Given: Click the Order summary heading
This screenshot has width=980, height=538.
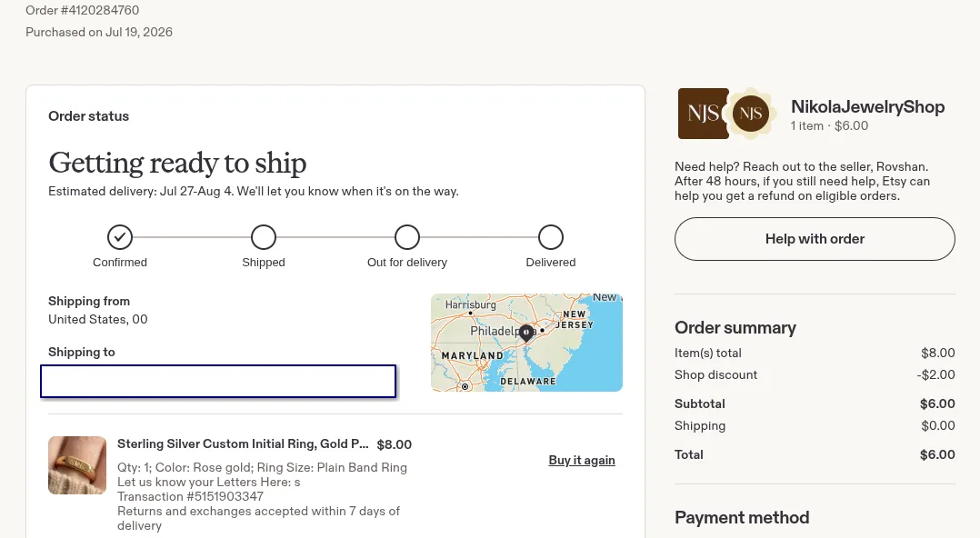Looking at the screenshot, I should coord(735,327).
